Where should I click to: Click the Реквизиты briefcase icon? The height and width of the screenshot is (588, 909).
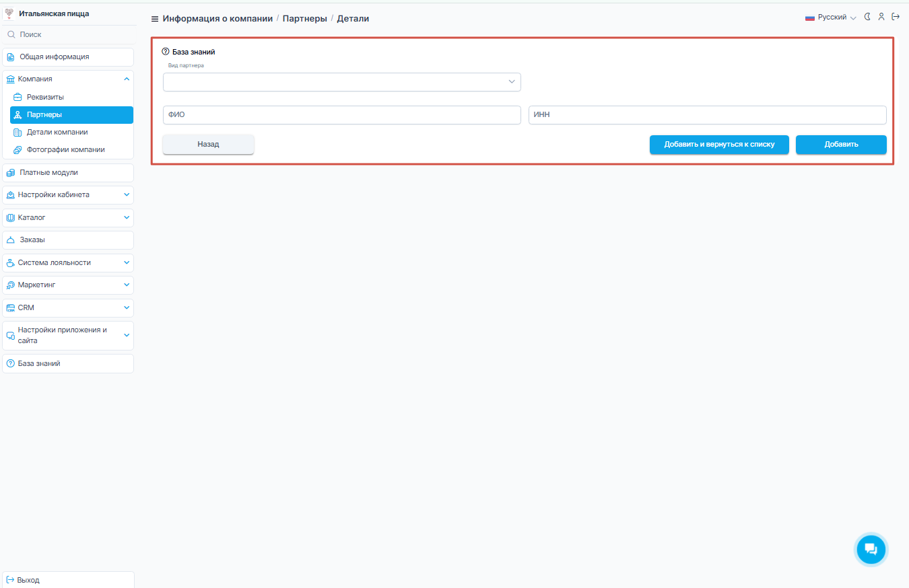[x=18, y=98]
